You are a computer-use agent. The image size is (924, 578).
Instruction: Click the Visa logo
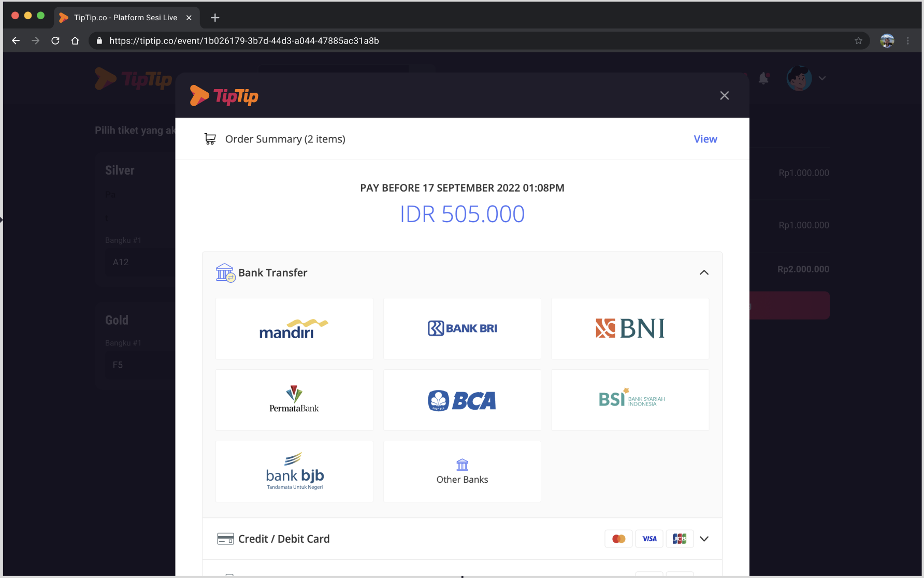point(649,539)
